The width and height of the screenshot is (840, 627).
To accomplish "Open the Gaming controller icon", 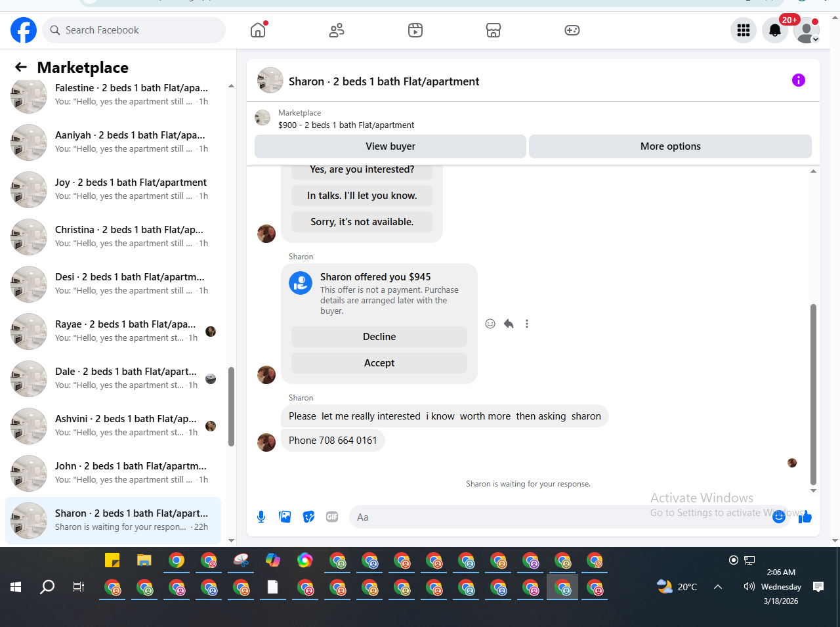I will tap(572, 30).
